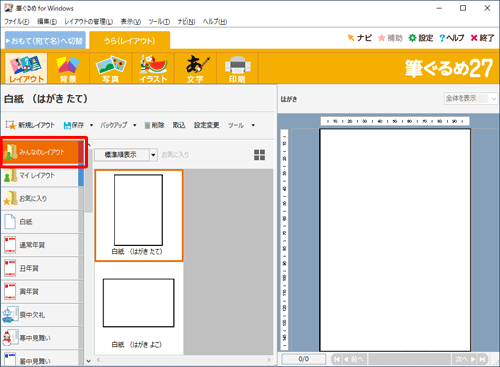The width and height of the screenshot is (500, 367).
Task: Open the 標準順表示 sort dropdown
Action: coord(153,155)
